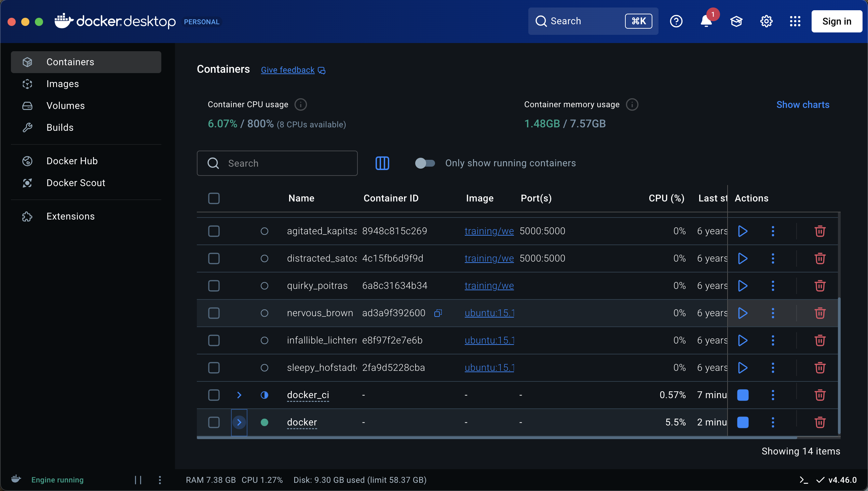This screenshot has height=491, width=868.
Task: Stop the docker container group
Action: [743, 422]
